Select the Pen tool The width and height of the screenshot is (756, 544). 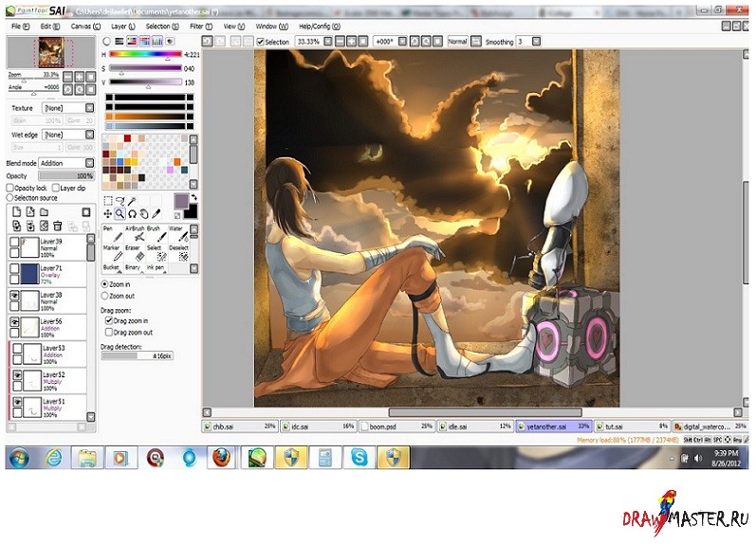pyautogui.click(x=112, y=234)
